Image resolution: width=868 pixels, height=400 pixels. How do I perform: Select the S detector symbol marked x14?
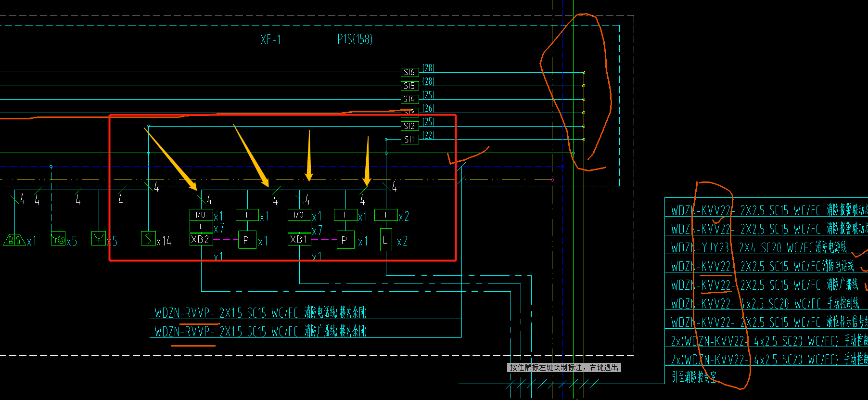pos(148,238)
